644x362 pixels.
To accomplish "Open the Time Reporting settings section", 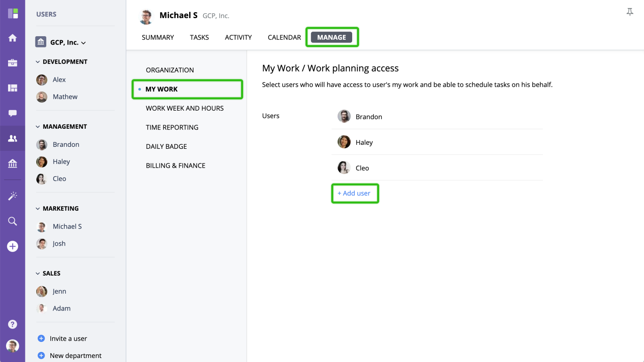I will [172, 128].
